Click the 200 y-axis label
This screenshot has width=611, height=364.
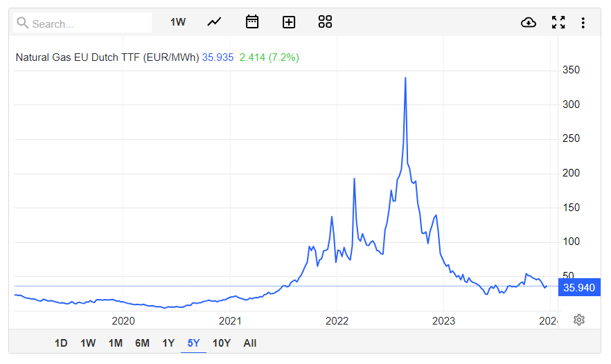(x=571, y=173)
